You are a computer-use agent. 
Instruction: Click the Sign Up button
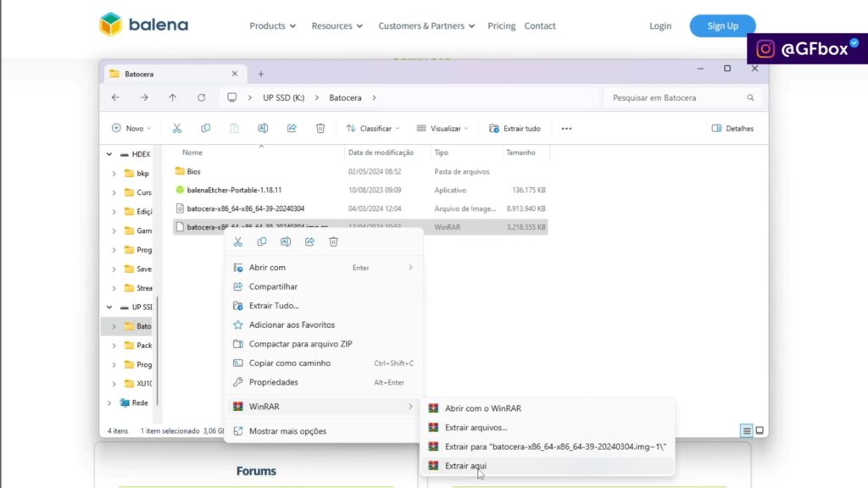[x=722, y=26]
